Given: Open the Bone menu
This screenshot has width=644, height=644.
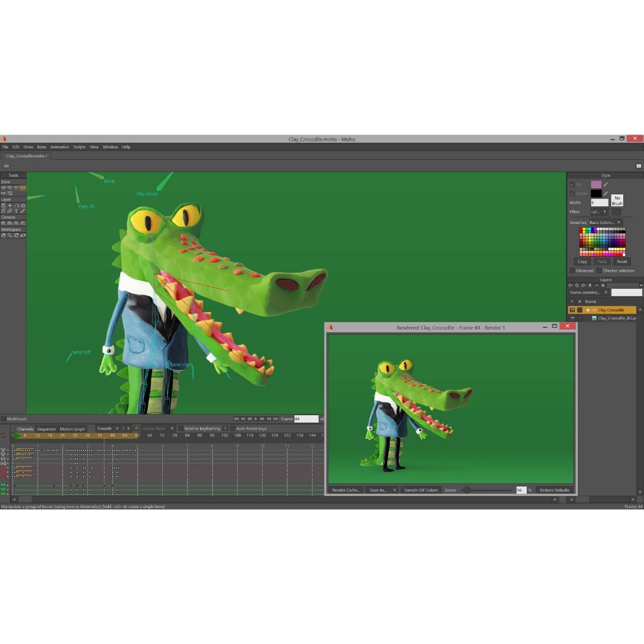Looking at the screenshot, I should point(42,147).
